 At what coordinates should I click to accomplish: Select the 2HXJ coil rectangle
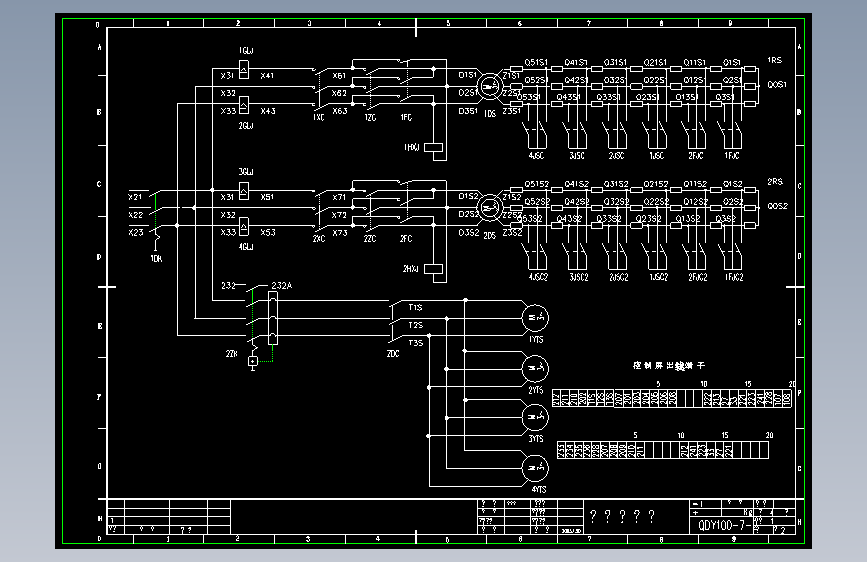pyautogui.click(x=433, y=269)
